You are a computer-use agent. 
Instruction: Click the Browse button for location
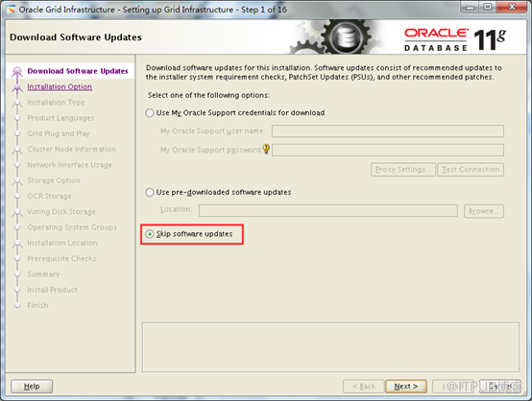(x=484, y=211)
